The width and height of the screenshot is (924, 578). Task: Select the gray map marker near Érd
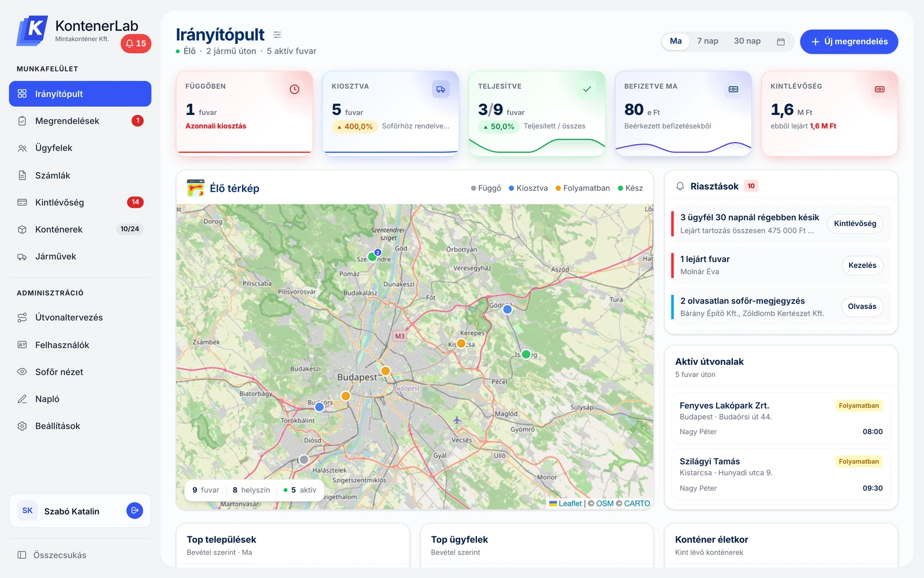pyautogui.click(x=304, y=460)
